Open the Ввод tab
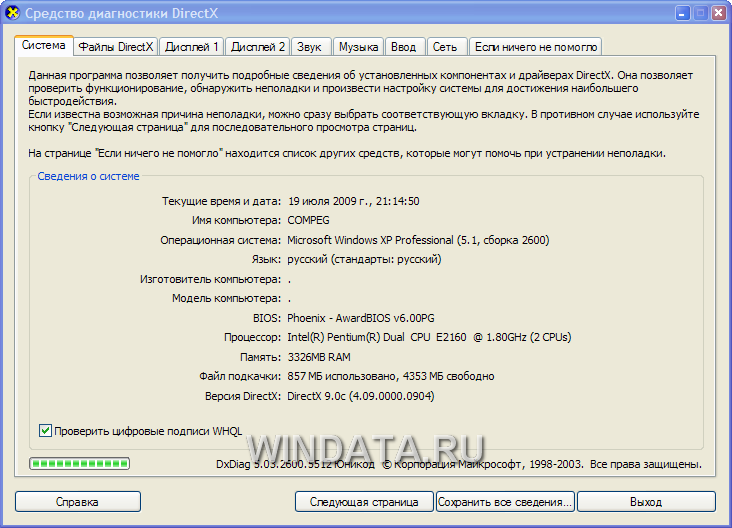Viewport: 732px width, 528px height. pyautogui.click(x=403, y=47)
